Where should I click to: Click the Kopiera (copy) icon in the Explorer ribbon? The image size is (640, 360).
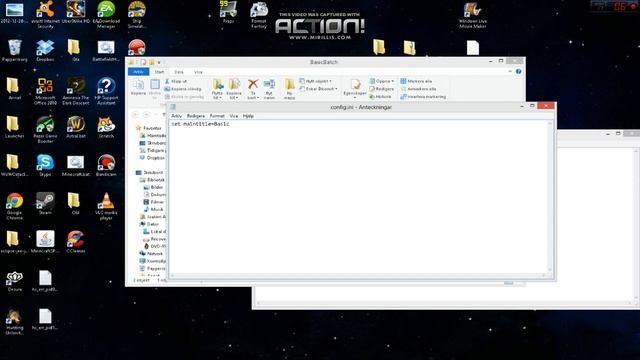click(138, 87)
